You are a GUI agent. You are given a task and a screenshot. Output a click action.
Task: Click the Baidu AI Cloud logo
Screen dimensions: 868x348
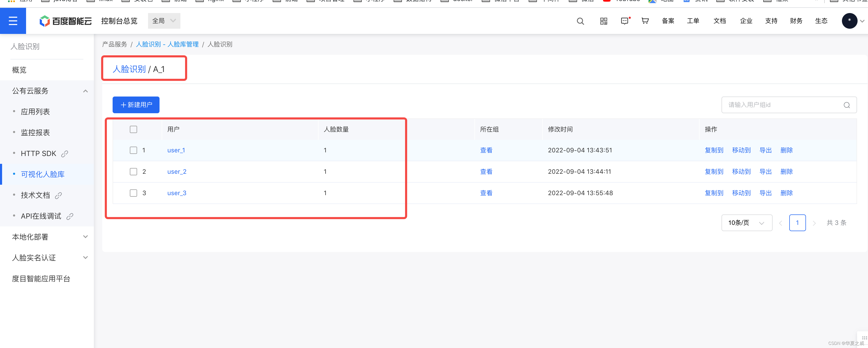point(65,21)
